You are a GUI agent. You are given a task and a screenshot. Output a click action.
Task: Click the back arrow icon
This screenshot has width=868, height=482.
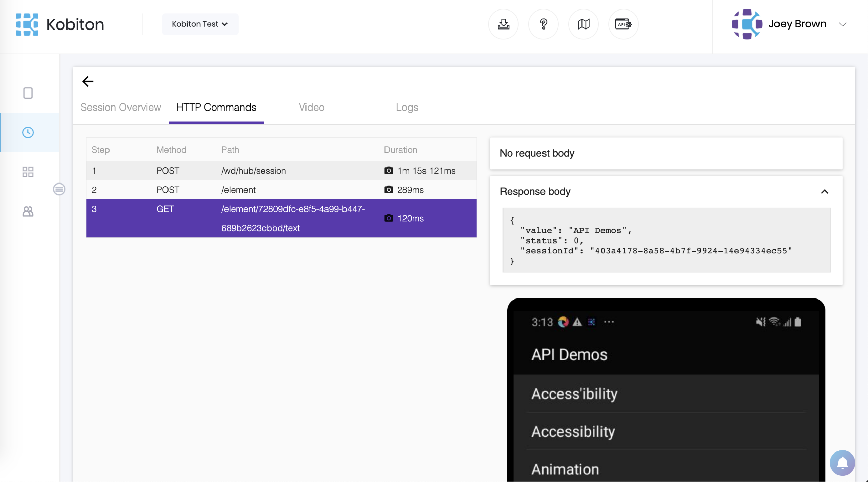pyautogui.click(x=88, y=81)
